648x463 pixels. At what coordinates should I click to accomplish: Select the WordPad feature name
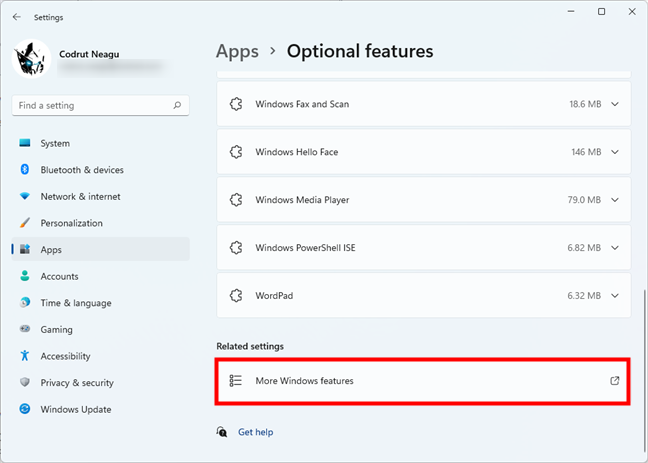274,296
